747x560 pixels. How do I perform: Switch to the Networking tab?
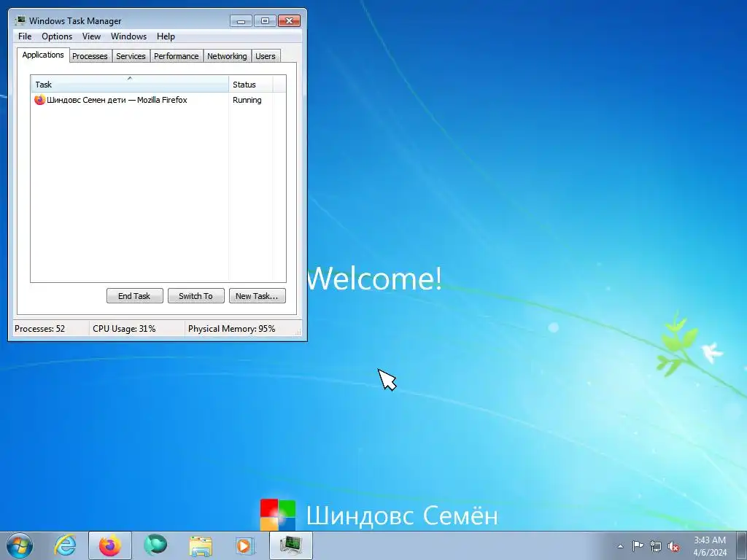point(227,56)
